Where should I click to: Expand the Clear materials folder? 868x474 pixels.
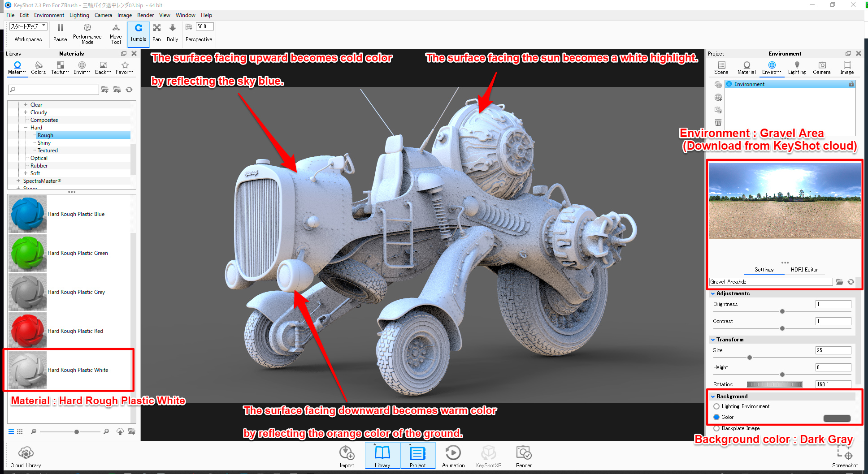pos(26,105)
